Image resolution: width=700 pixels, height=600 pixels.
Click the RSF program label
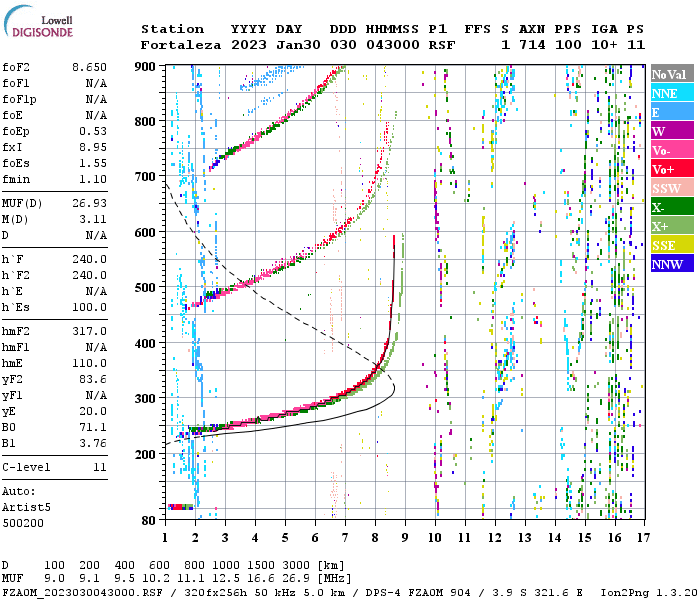tap(442, 45)
